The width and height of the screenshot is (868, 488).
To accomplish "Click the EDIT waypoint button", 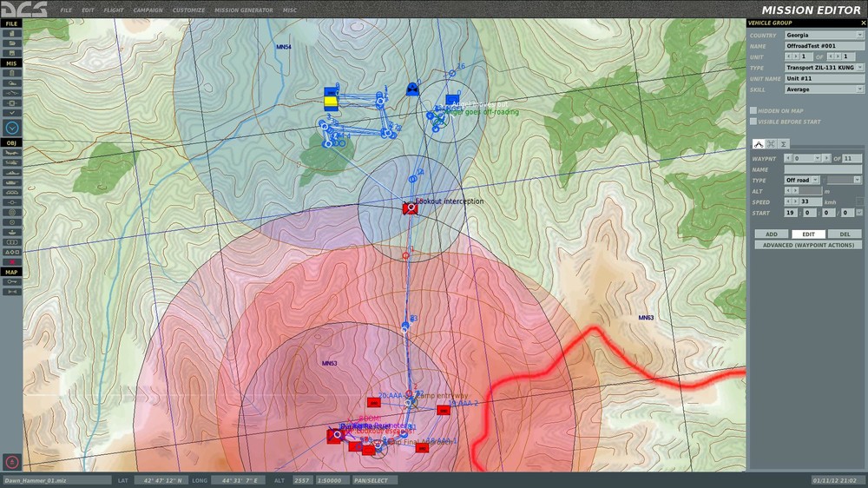I will point(809,234).
